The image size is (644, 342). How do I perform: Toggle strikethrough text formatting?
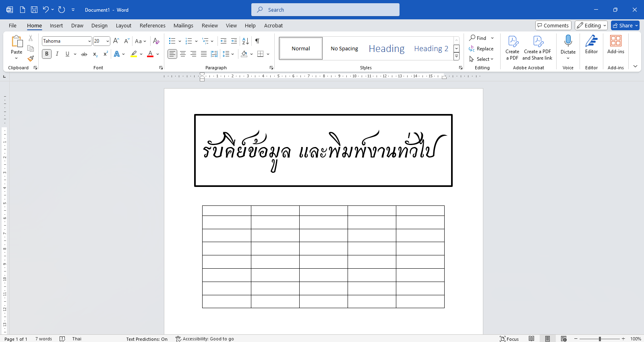84,54
